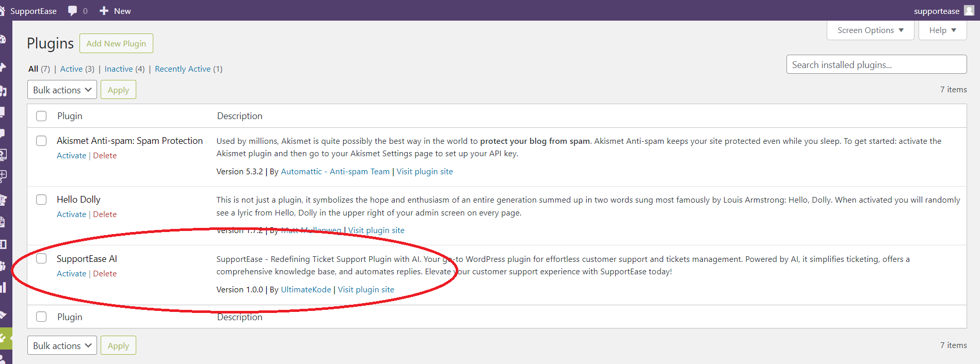Click the top Apply button
The image size is (980, 364).
118,90
